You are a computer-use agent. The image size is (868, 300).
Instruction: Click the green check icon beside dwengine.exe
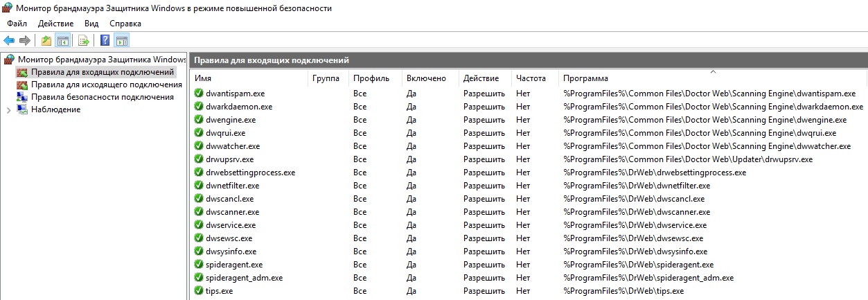tap(199, 120)
